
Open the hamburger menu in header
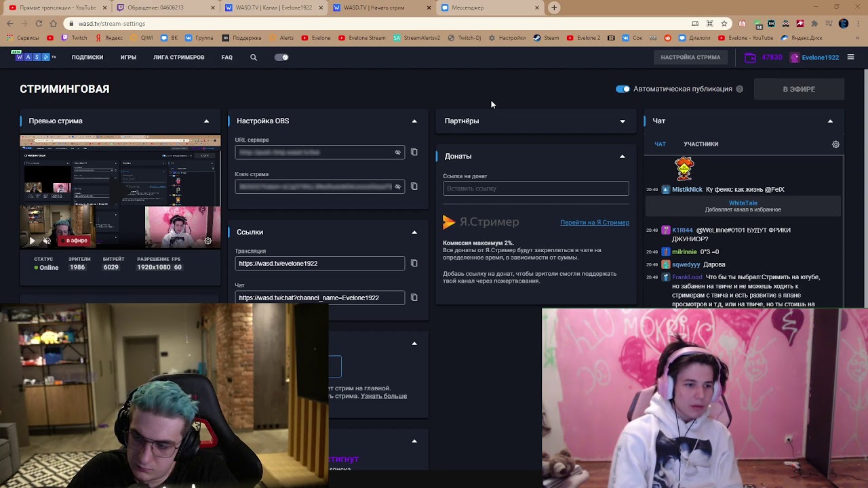point(850,58)
